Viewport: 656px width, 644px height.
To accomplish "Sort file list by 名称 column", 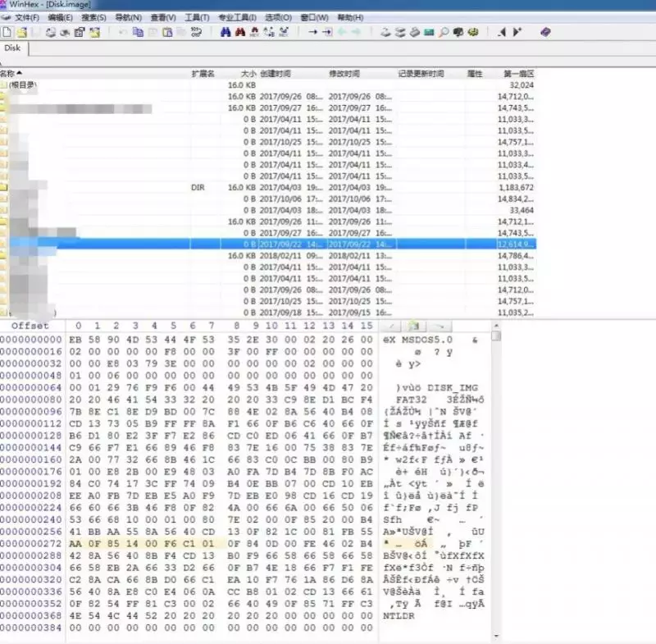I will 10,74.
